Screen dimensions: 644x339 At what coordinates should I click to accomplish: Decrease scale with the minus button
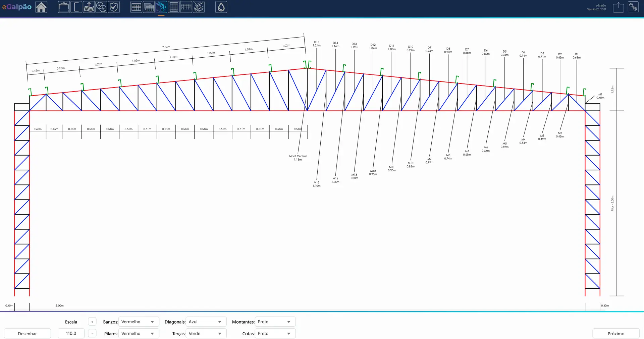[92, 334]
